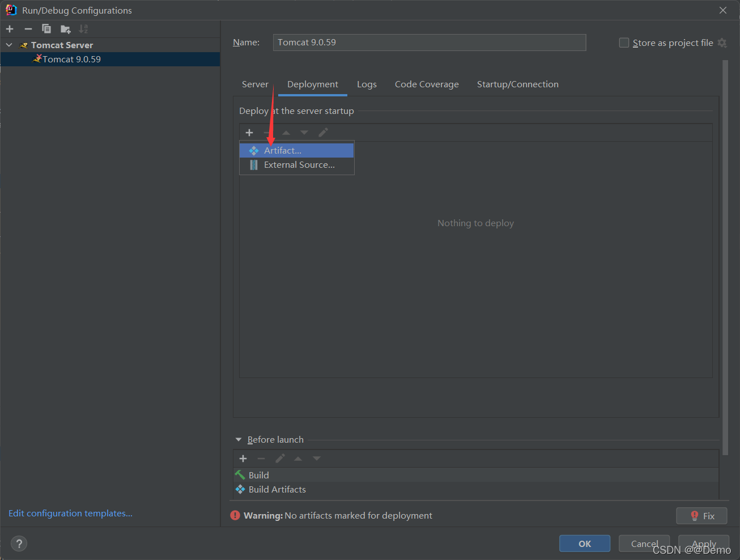Choose Artifact... from popup menu
Viewport: 740px width, 560px height.
[x=297, y=150]
